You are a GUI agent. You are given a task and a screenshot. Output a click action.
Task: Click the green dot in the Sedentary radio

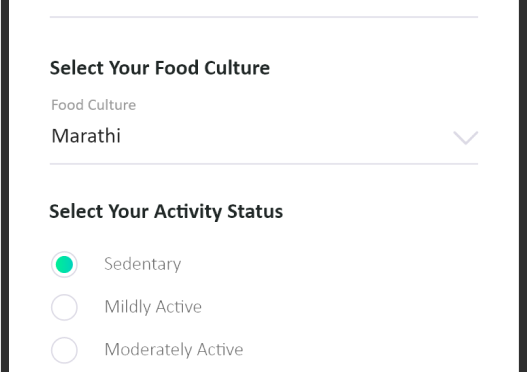pyautogui.click(x=64, y=264)
